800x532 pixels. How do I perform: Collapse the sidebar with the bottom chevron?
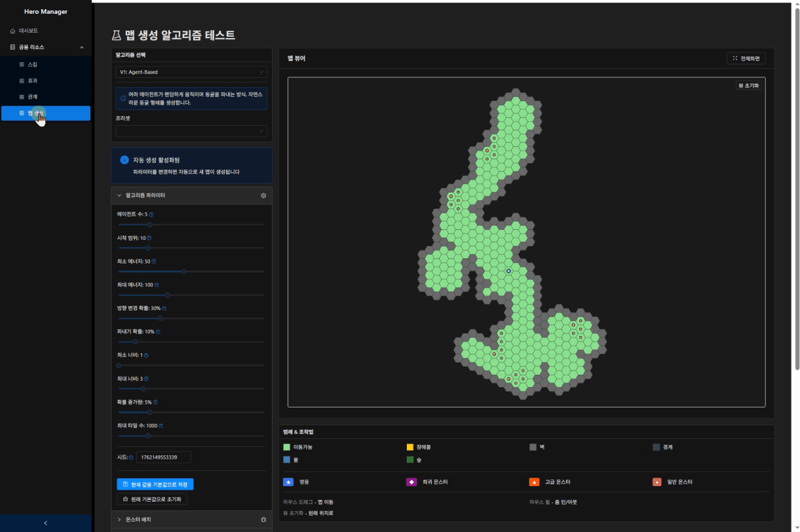[x=45, y=523]
